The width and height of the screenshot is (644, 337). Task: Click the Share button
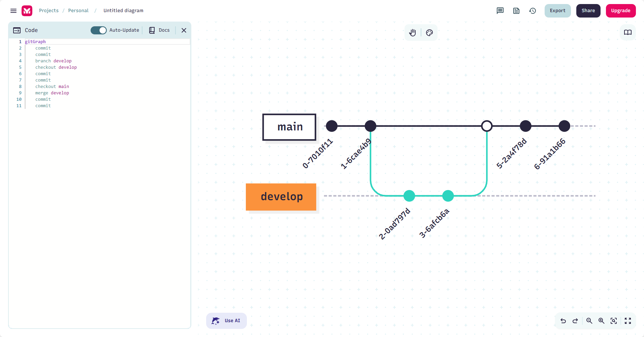tap(588, 11)
